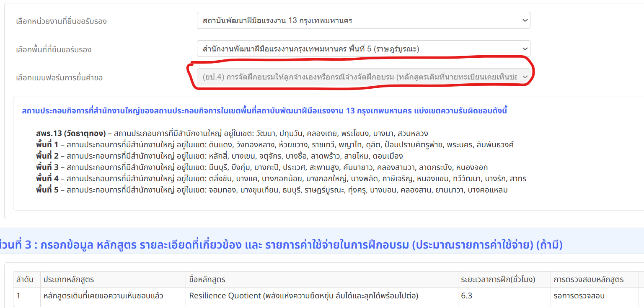Open the พื้นที่ 5 (ราษฎร์บูรณะ) area dropdown
The height and width of the screenshot is (308, 644).
tap(363, 49)
